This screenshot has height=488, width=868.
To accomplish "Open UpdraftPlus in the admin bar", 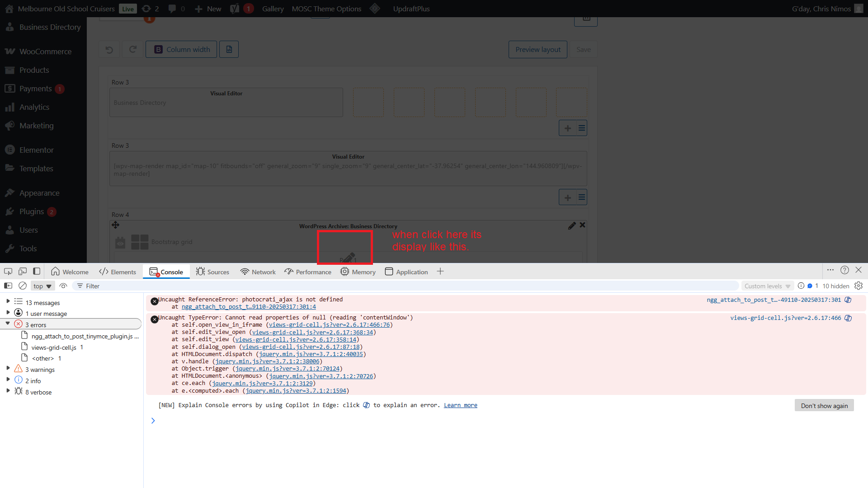I will (x=411, y=9).
